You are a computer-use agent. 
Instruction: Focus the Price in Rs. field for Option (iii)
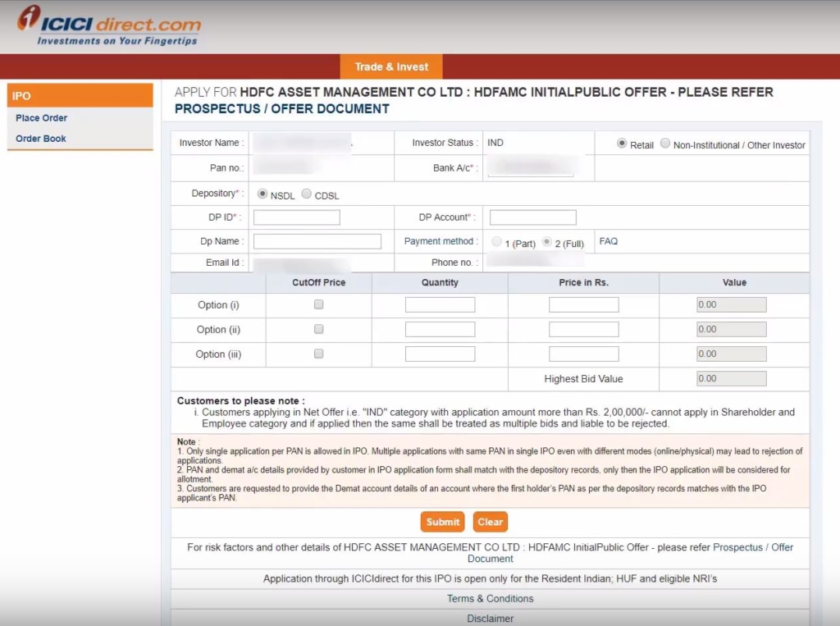coord(584,354)
